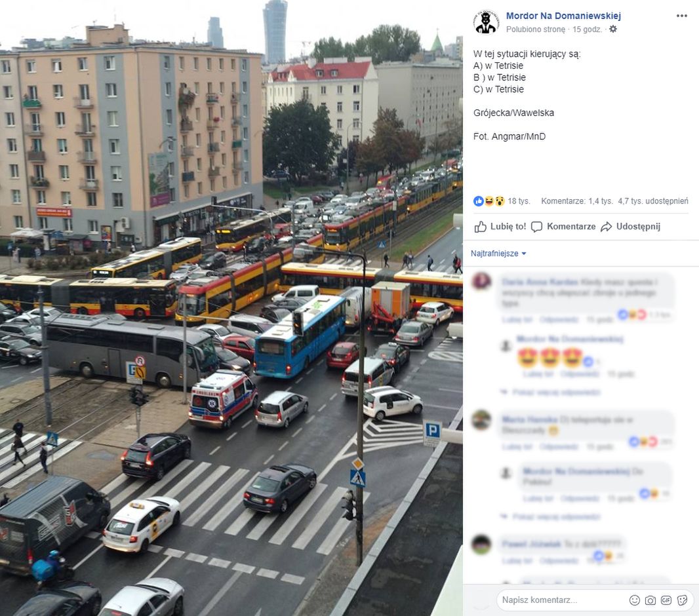Click the emoji icon in comment box
This screenshot has width=699, height=616.
click(x=634, y=600)
